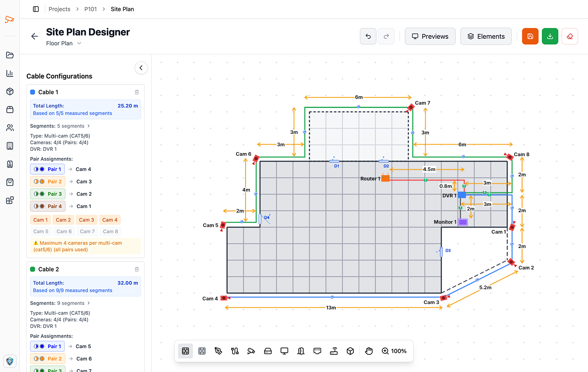The height and width of the screenshot is (372, 588).
Task: Delete Cable 1 using its trash icon
Action: (137, 92)
